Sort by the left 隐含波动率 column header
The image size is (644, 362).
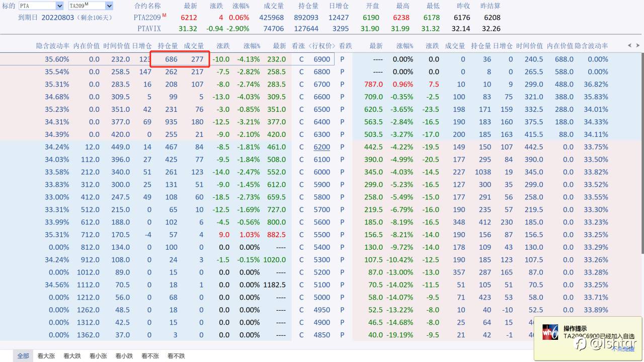(53, 46)
